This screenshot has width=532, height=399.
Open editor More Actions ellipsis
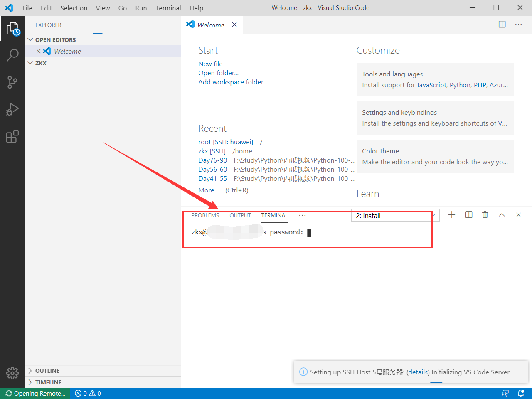pos(518,25)
